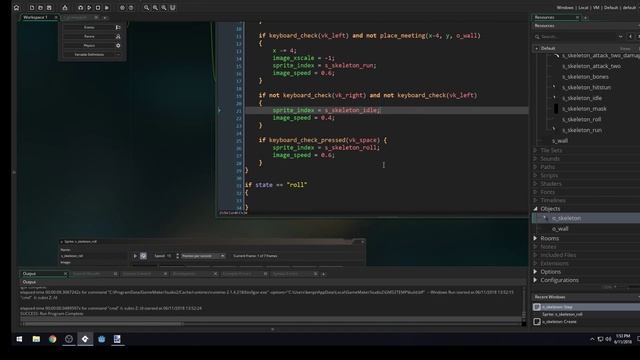
Task: Add a new tab beside Resources
Action: 585,18
